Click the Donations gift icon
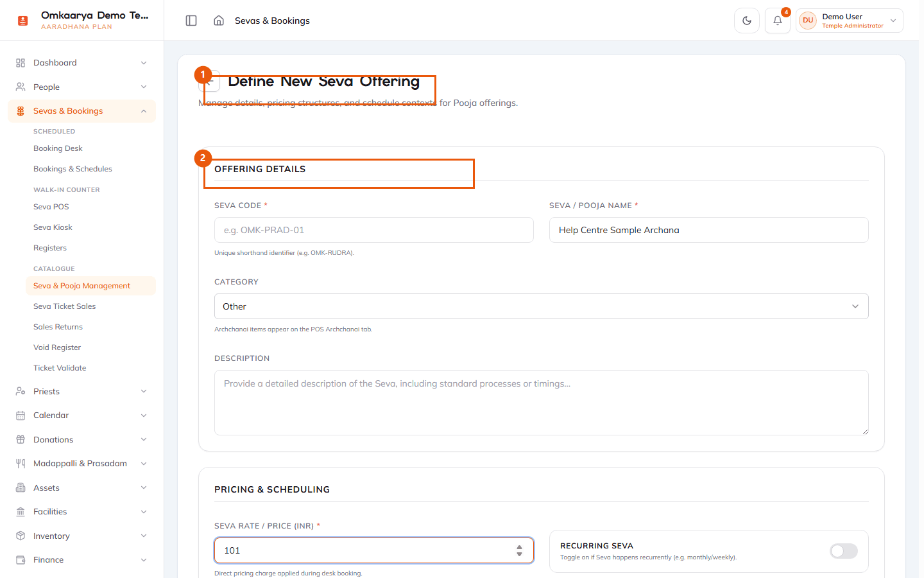 click(x=21, y=439)
